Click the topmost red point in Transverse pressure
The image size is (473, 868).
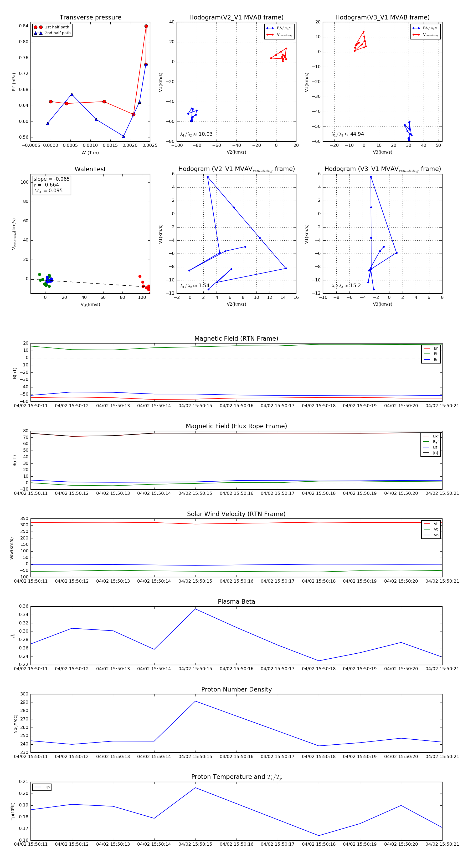point(146,26)
